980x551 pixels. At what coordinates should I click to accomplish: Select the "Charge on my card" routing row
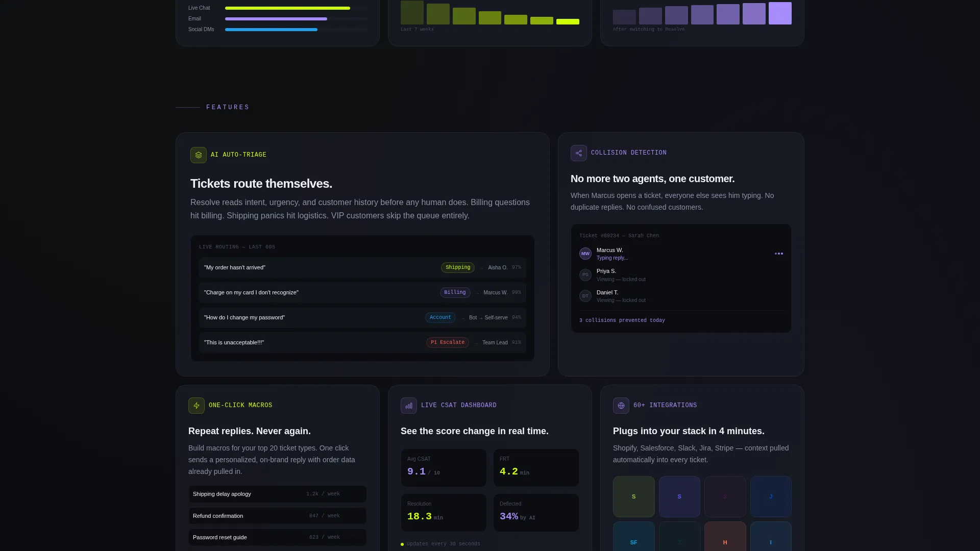pyautogui.click(x=362, y=293)
